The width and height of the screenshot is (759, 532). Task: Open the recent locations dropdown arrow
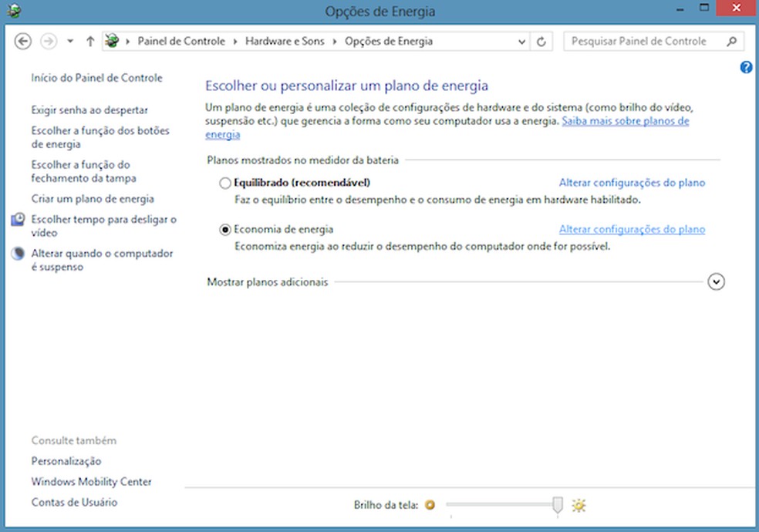[x=70, y=41]
